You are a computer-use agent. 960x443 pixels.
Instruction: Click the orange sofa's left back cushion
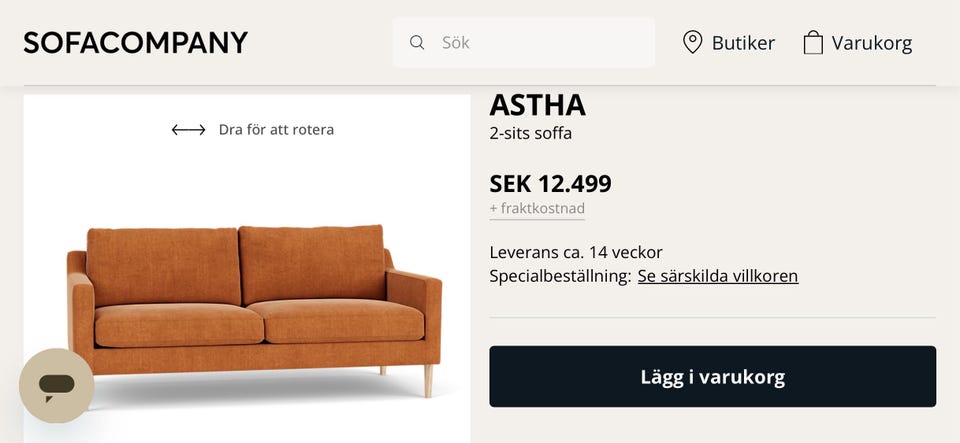[x=162, y=265]
